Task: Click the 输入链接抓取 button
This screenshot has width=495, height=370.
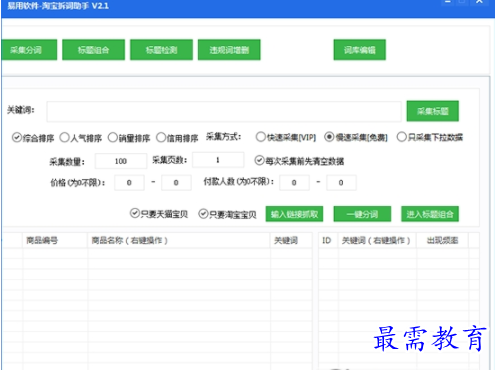Action: click(294, 214)
